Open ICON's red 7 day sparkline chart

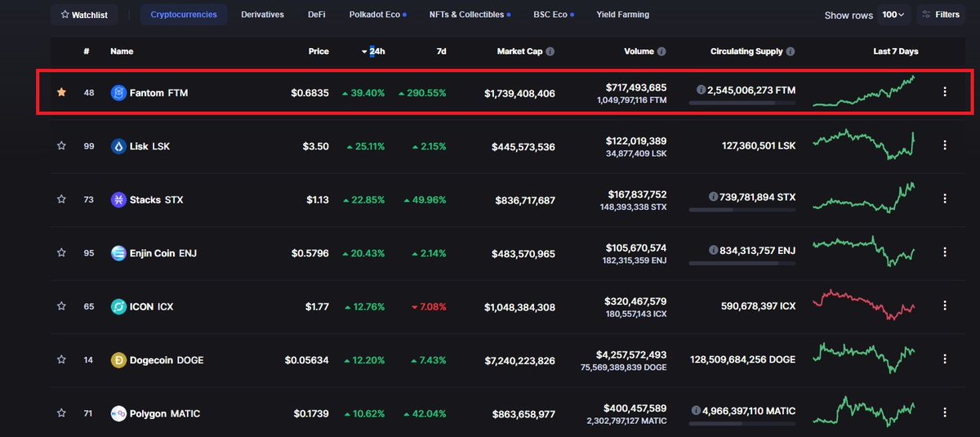tap(864, 304)
